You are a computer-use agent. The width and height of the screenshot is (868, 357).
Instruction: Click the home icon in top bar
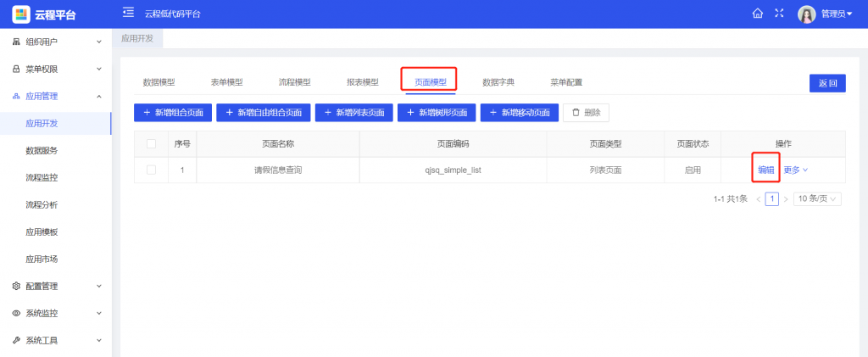pos(758,14)
